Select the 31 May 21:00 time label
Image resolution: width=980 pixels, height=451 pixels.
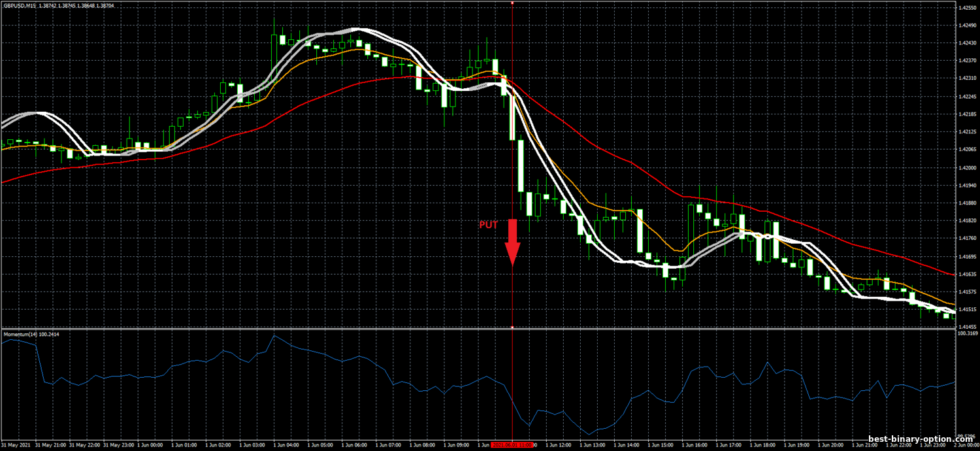[x=50, y=445]
